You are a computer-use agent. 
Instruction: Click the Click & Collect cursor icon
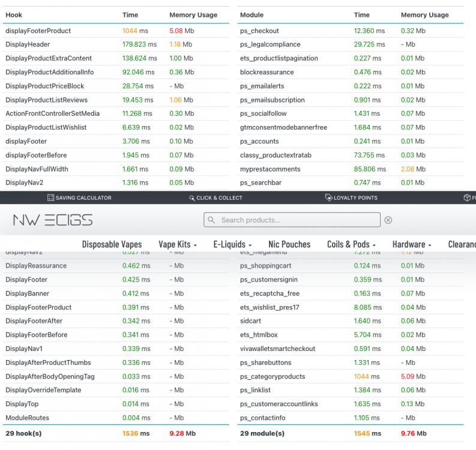point(192,198)
